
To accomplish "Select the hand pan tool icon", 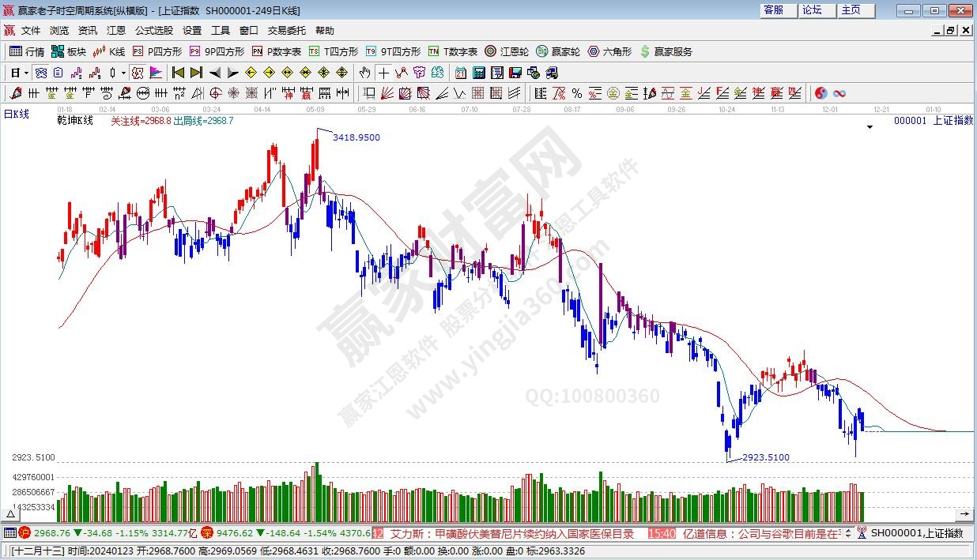I will point(364,73).
